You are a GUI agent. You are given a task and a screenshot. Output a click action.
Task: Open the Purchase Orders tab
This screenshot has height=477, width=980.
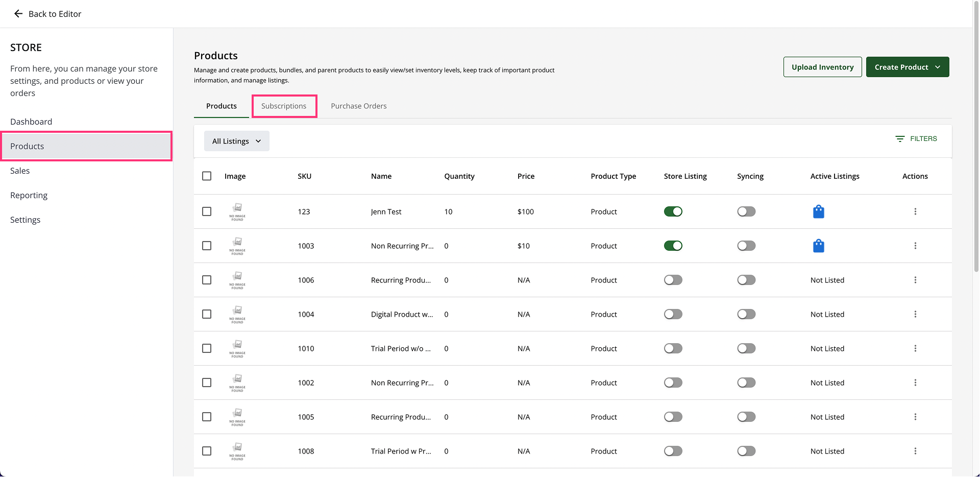click(x=358, y=106)
